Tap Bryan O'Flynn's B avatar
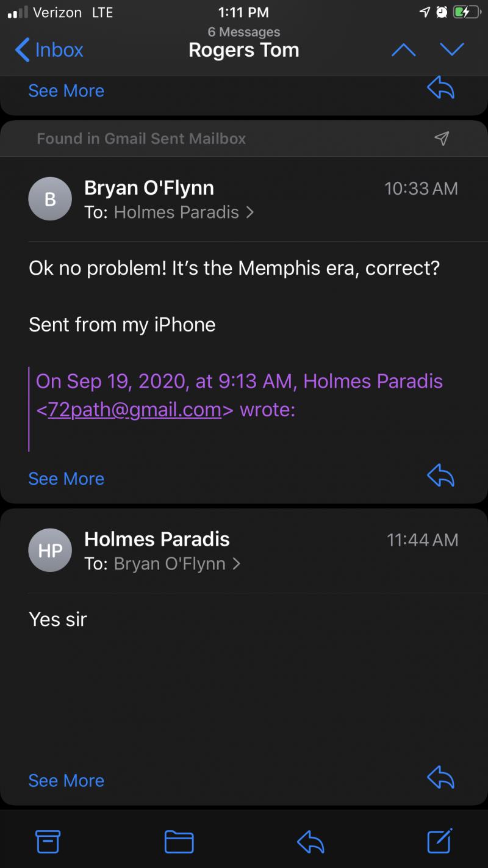Screen dimensions: 488x868 [x=50, y=199]
